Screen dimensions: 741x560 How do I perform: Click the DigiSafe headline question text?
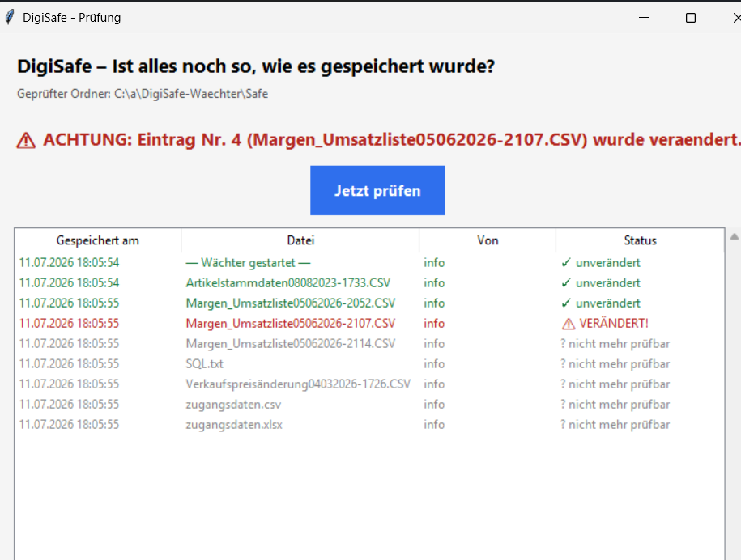click(256, 66)
